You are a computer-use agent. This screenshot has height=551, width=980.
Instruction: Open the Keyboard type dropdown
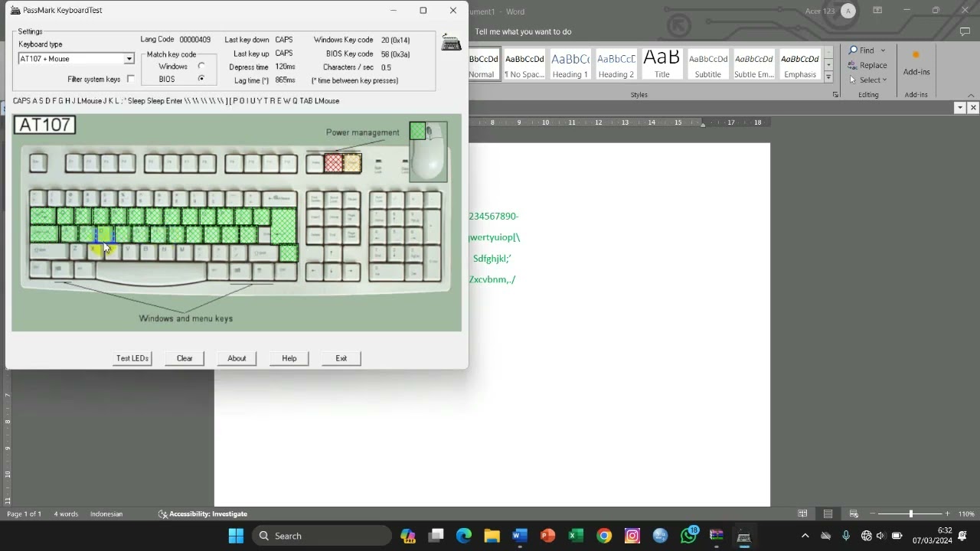[129, 59]
